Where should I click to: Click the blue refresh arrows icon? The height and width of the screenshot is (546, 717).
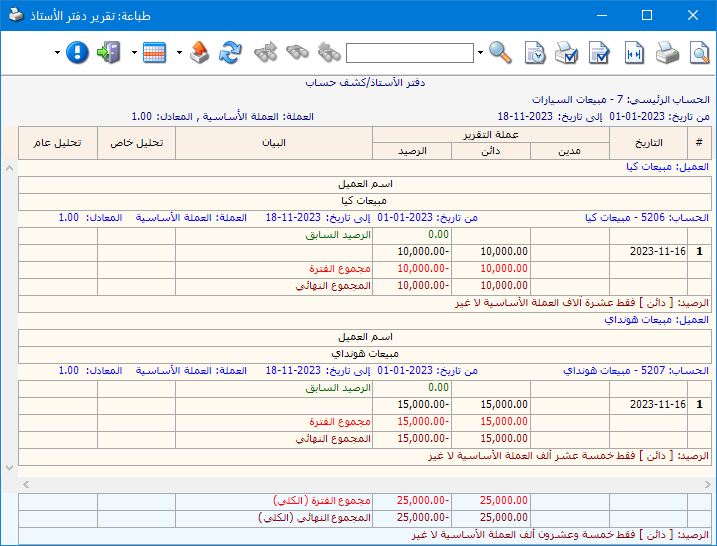(230, 53)
